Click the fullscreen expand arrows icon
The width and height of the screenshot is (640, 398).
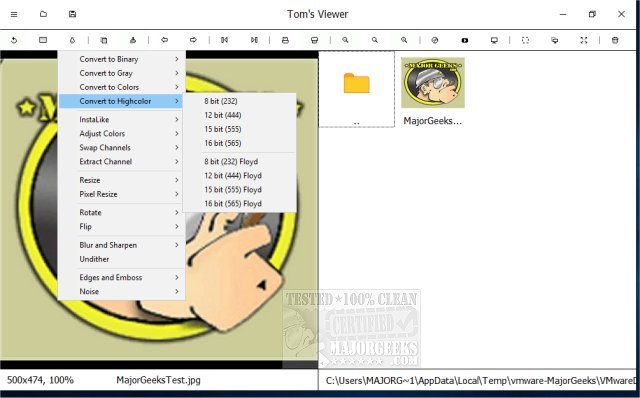coord(584,40)
